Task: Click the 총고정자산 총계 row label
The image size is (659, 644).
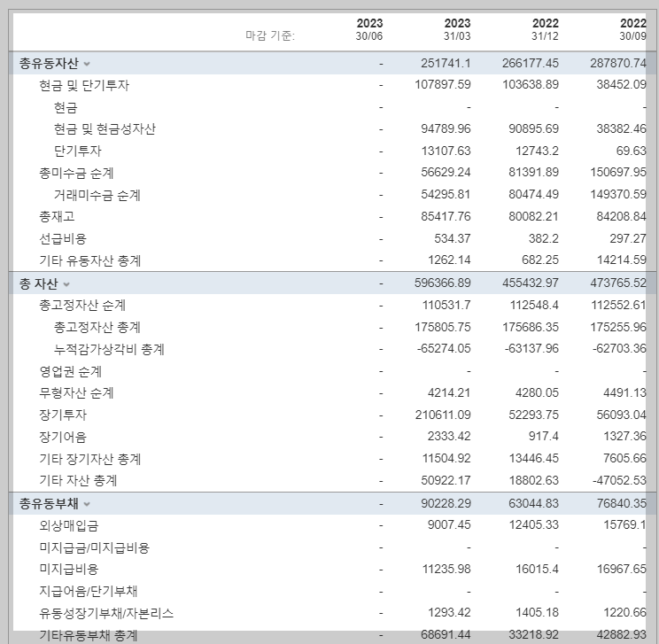Action: pyautogui.click(x=97, y=327)
